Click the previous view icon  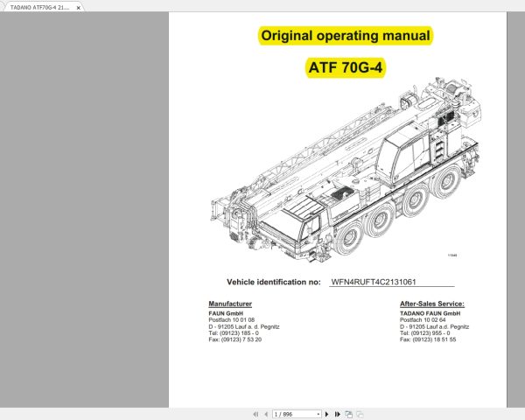(348, 414)
